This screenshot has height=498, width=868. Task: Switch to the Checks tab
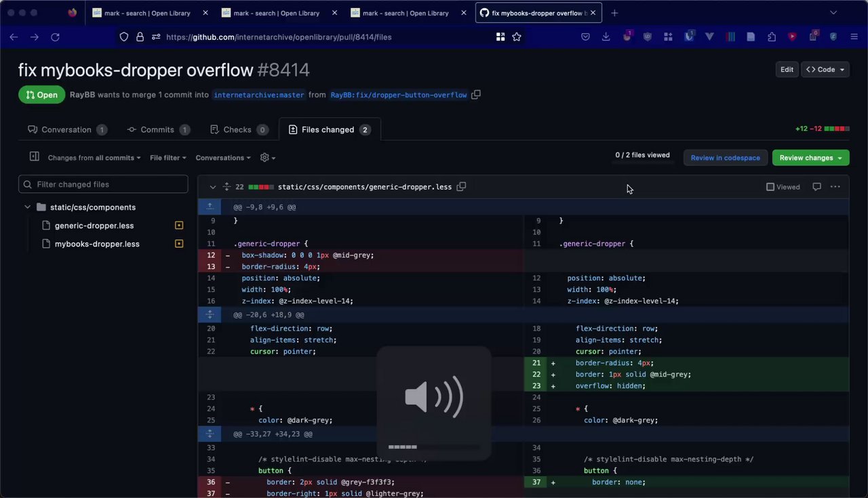(x=239, y=129)
